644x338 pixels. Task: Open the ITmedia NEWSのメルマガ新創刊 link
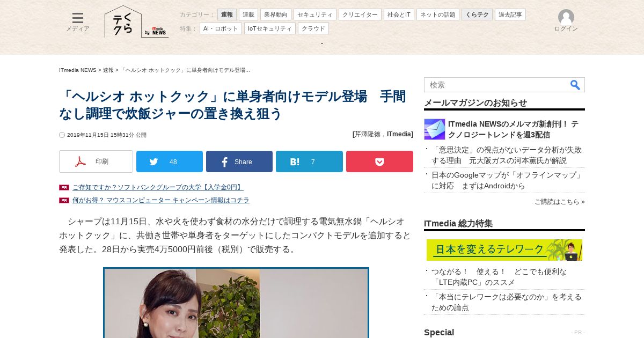click(x=513, y=129)
